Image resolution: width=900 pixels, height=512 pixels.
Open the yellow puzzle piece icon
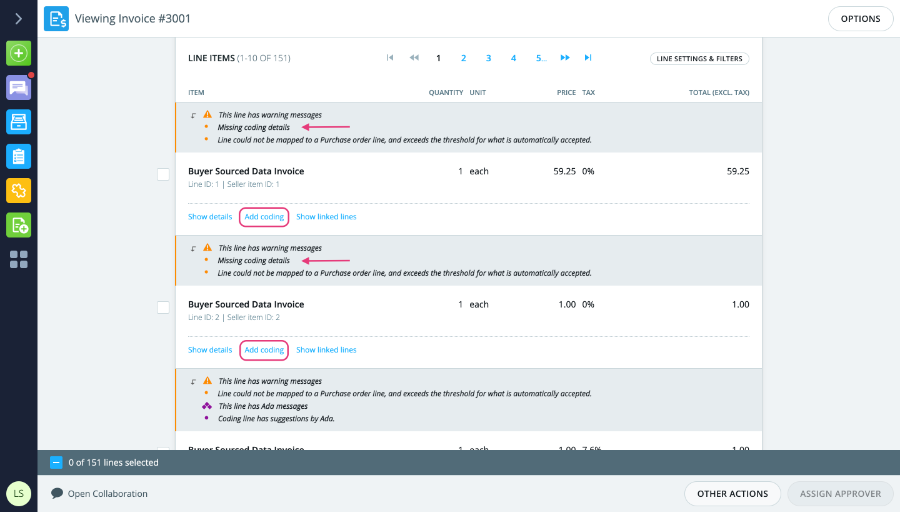pyautogui.click(x=18, y=191)
